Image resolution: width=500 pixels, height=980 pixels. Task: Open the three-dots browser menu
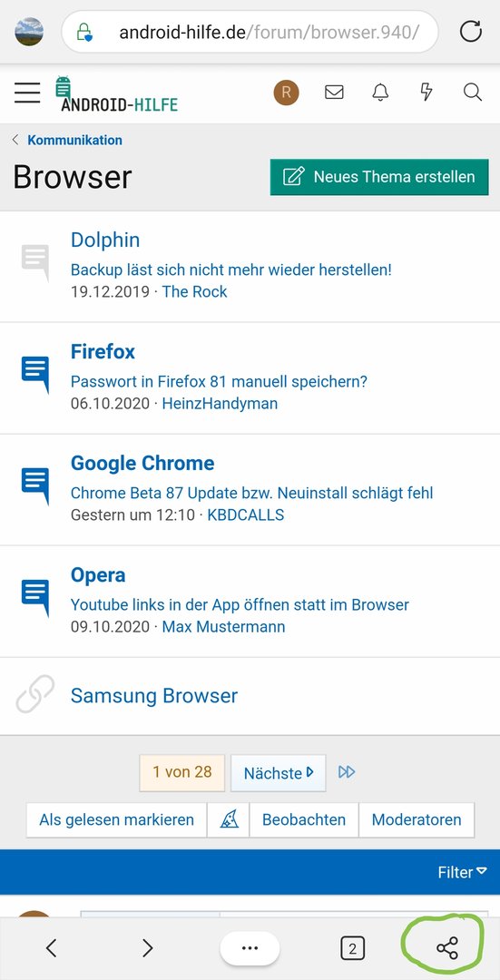(x=250, y=948)
